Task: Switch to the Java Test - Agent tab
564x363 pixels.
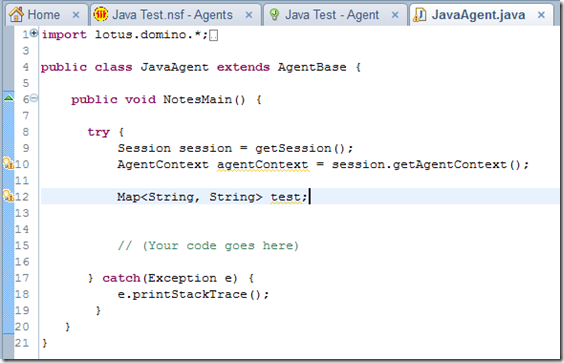Action: point(332,15)
